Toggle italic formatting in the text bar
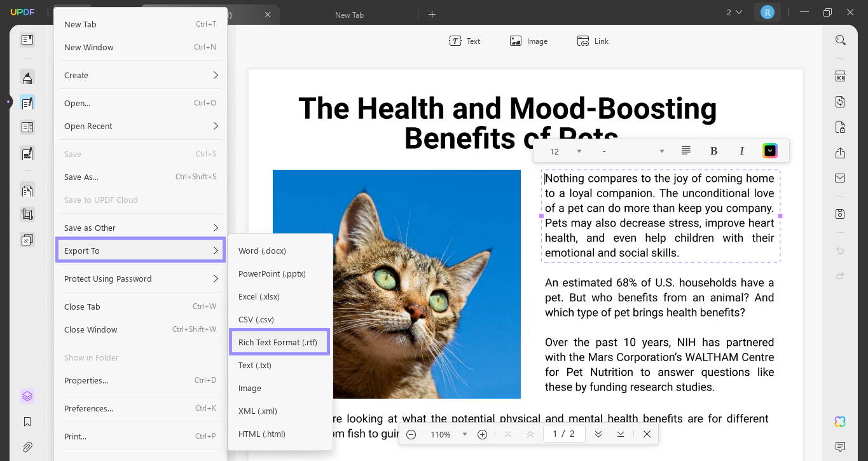The height and width of the screenshot is (461, 868). [x=741, y=151]
